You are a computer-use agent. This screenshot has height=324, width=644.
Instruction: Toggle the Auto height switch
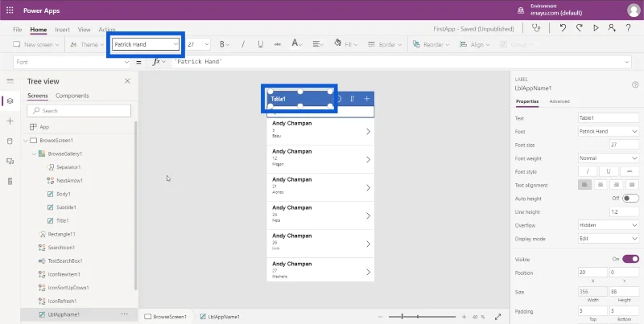coord(630,199)
